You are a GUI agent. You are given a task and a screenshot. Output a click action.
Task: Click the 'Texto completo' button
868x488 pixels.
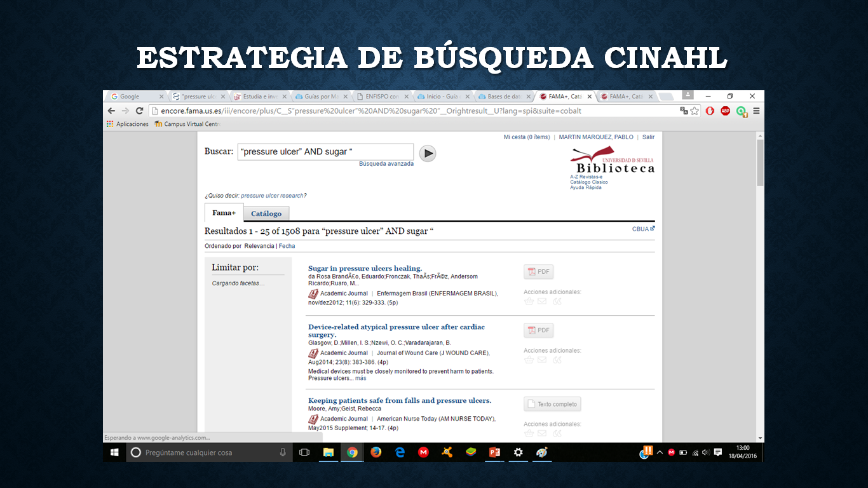[x=552, y=404]
